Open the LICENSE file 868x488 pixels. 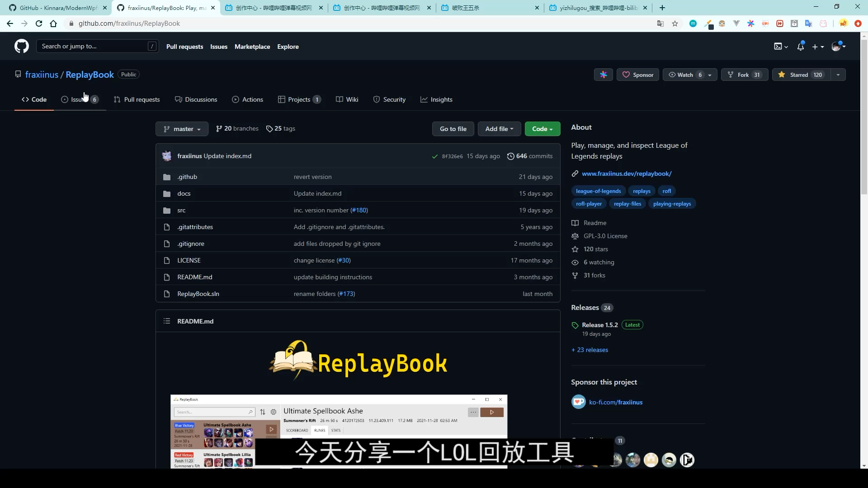point(189,260)
